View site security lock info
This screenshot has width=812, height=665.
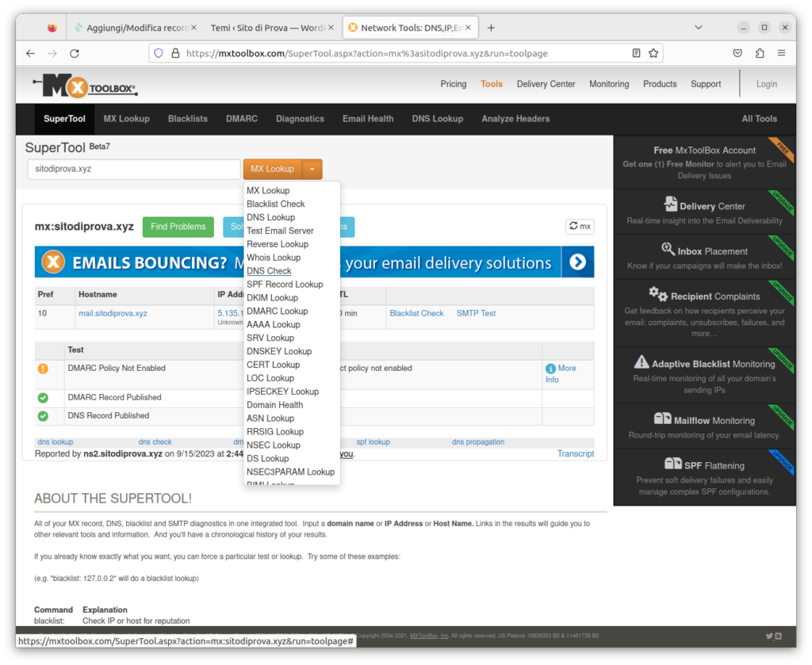[175, 53]
